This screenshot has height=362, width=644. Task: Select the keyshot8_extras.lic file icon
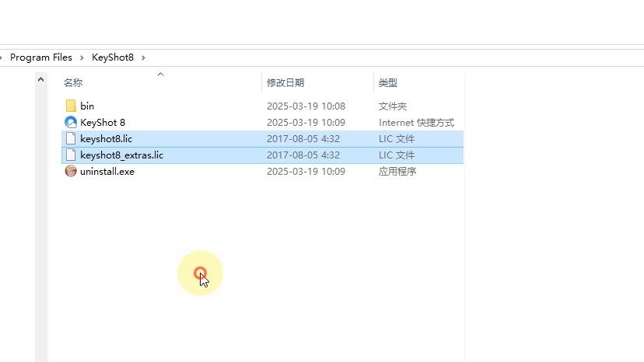click(71, 155)
